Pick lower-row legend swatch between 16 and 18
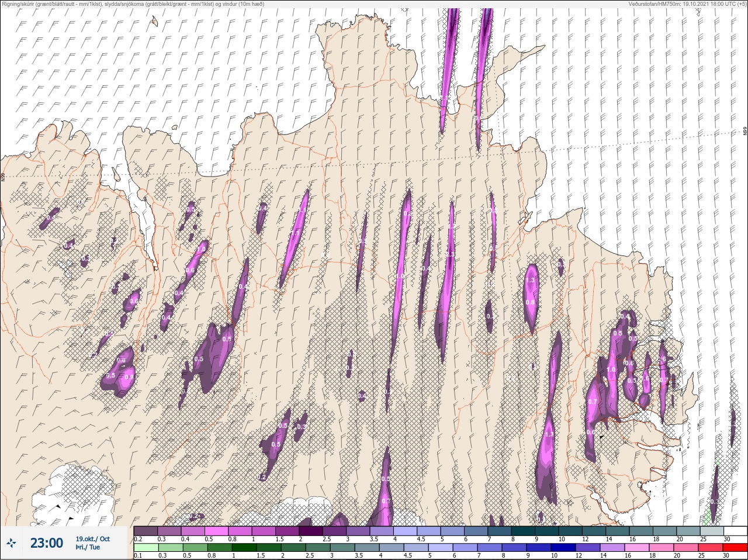This screenshot has width=748, height=560. coord(638,548)
